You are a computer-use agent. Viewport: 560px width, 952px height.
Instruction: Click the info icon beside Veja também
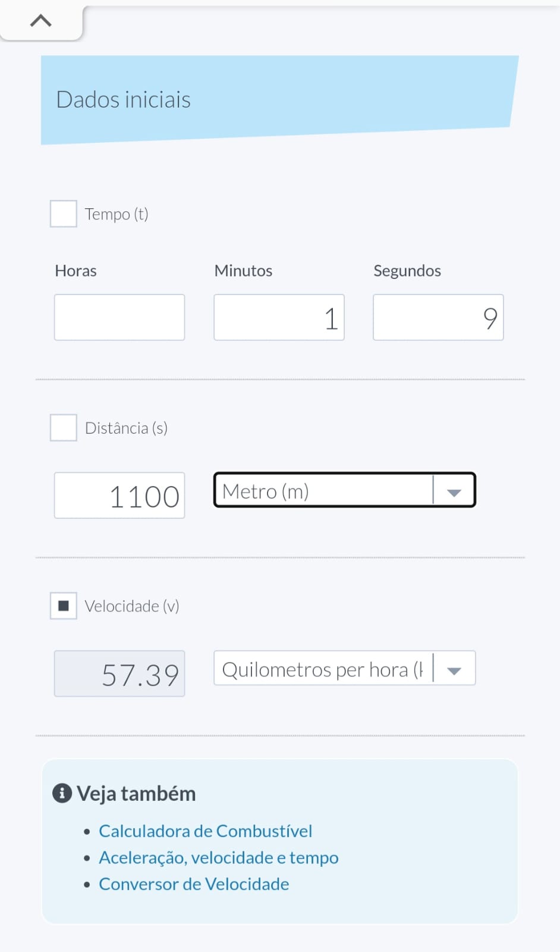pyautogui.click(x=62, y=793)
